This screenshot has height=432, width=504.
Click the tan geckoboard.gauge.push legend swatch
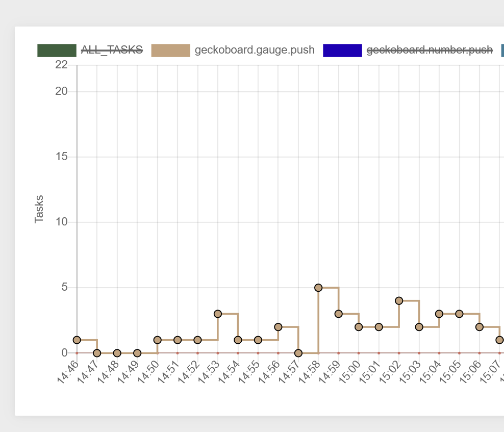pyautogui.click(x=170, y=50)
